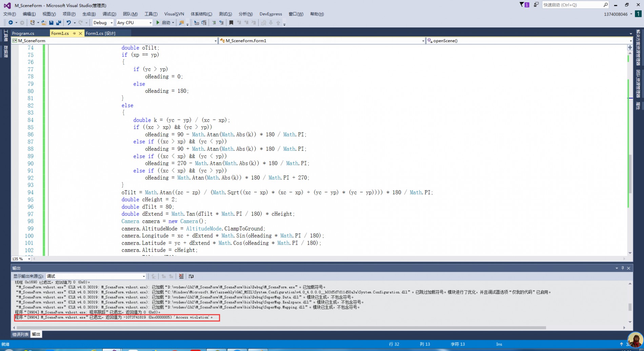Switch to the Form1.cs [设计] tab
Image resolution: width=644 pixels, height=351 pixels.
click(x=100, y=33)
